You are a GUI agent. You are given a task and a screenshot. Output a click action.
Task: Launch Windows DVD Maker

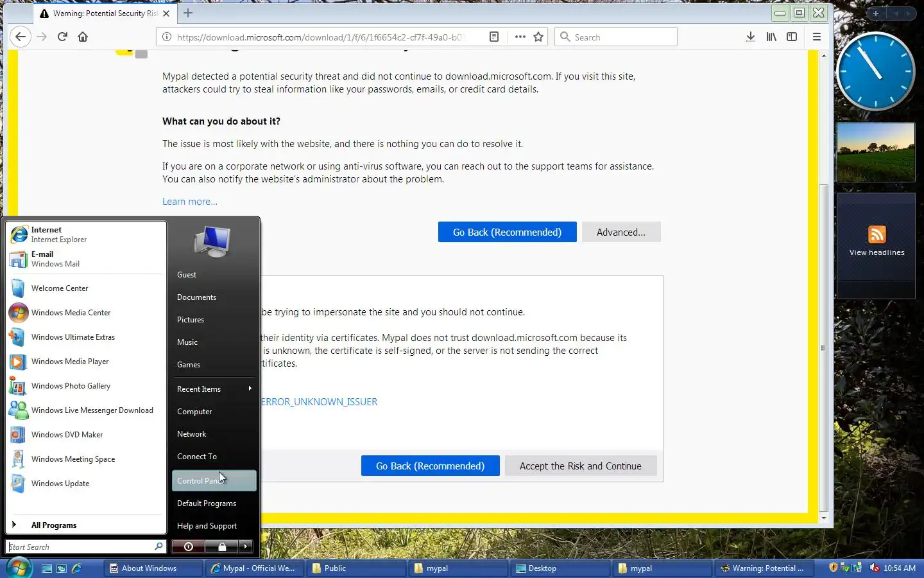(86, 435)
